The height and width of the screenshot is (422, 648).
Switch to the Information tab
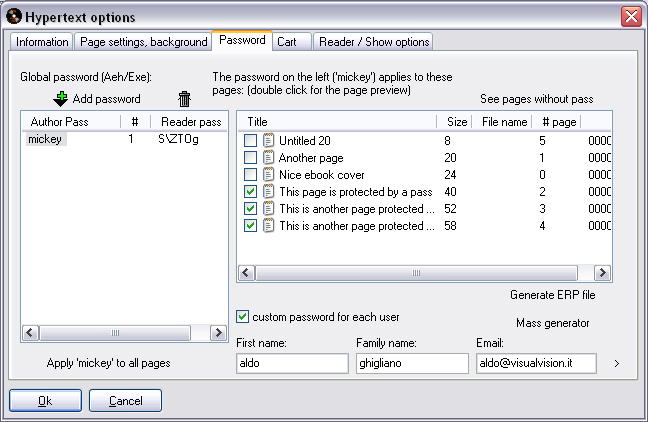pyautogui.click(x=42, y=42)
